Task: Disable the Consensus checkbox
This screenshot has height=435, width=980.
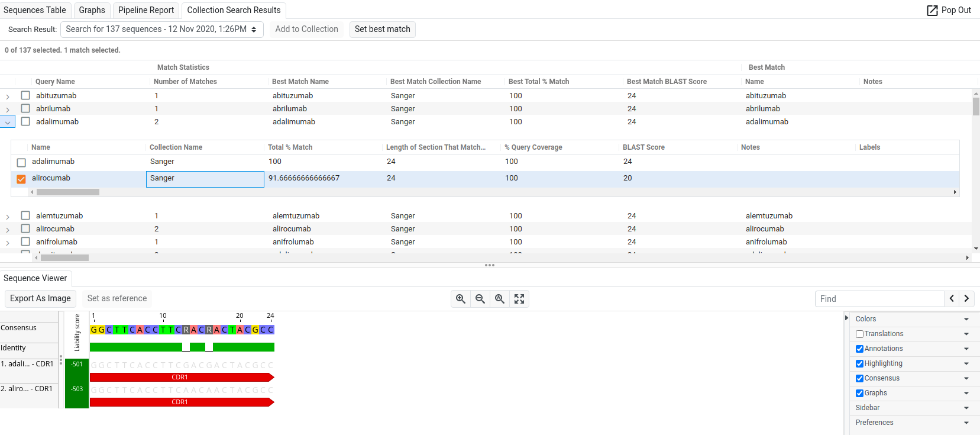Action: coord(860,378)
